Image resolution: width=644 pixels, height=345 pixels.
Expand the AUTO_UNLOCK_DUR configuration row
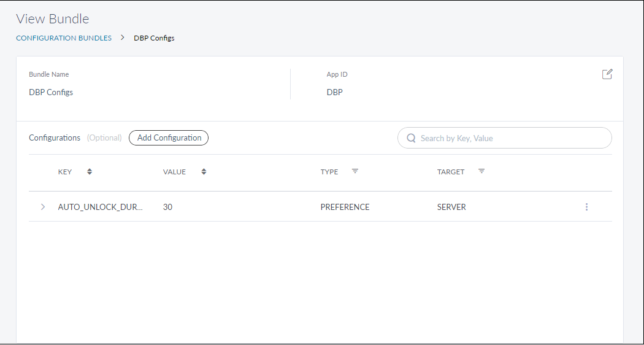[43, 207]
